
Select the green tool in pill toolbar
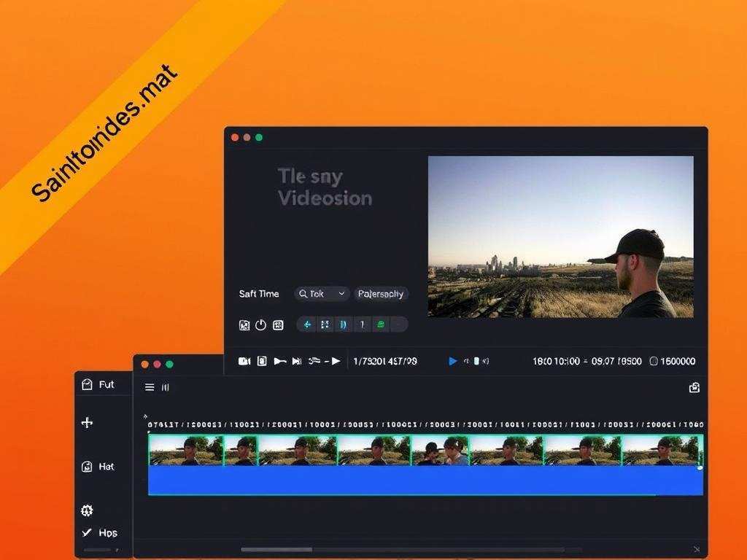click(381, 324)
